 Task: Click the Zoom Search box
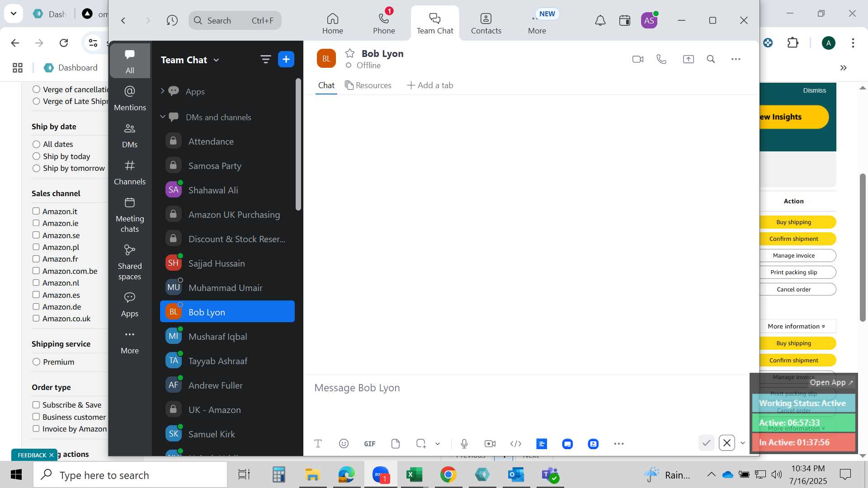[x=235, y=20]
